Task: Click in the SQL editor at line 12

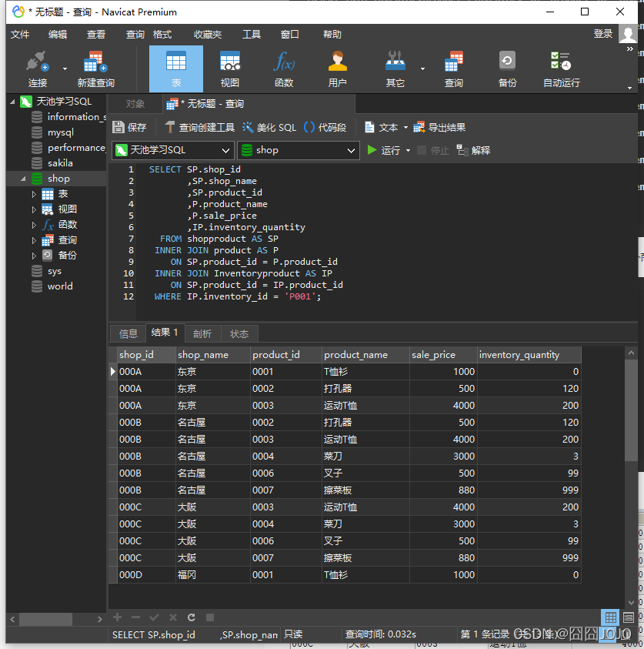Action: click(x=238, y=296)
